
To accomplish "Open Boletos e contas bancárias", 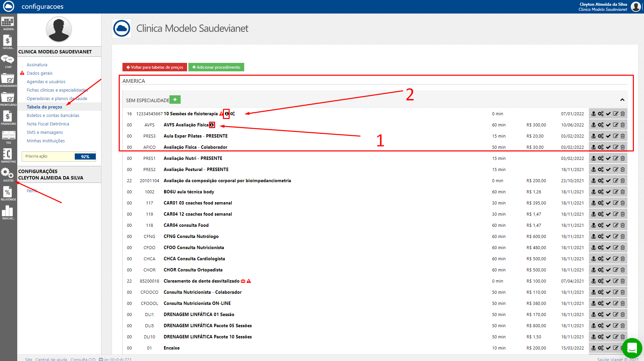I will pyautogui.click(x=53, y=115).
